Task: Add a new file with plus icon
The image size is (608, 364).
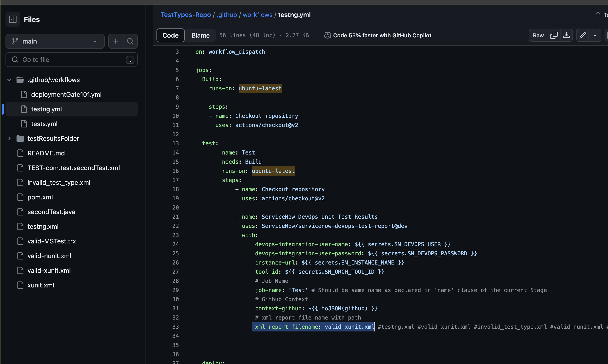Action: tap(116, 41)
